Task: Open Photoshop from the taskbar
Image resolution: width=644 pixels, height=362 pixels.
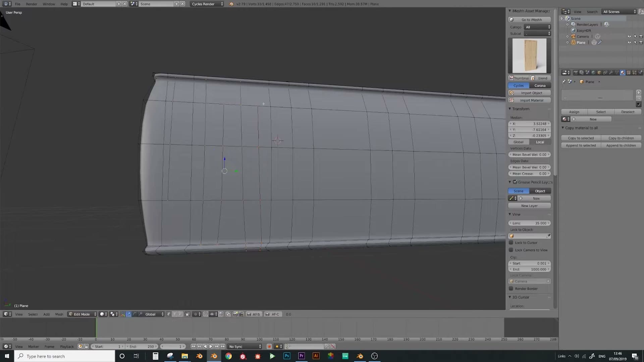Action: point(287,356)
